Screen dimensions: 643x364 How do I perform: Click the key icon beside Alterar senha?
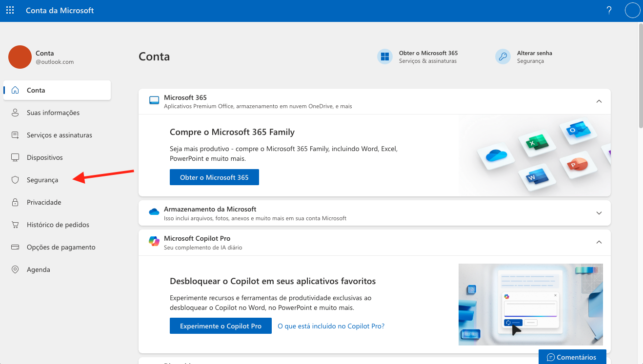pos(503,57)
